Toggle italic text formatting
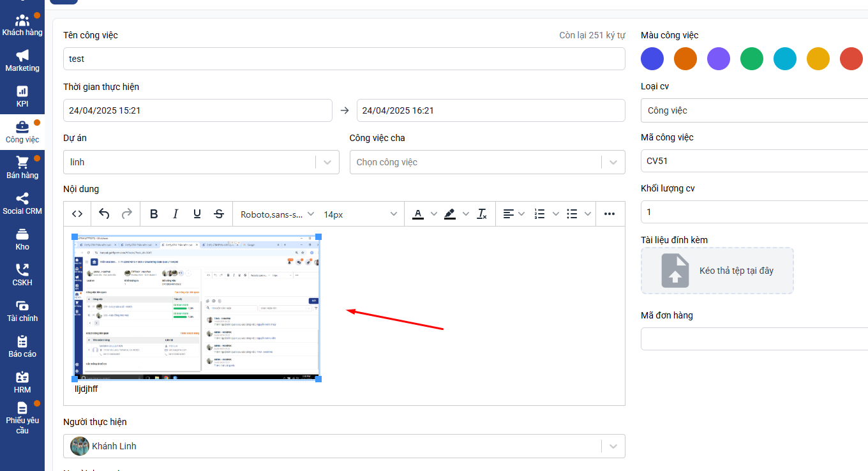868x471 pixels. [x=176, y=214]
